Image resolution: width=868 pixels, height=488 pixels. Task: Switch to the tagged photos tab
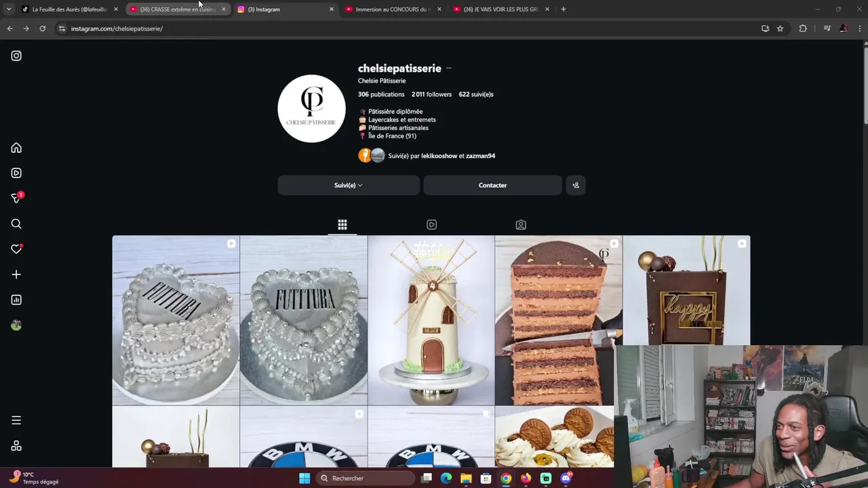[521, 224]
